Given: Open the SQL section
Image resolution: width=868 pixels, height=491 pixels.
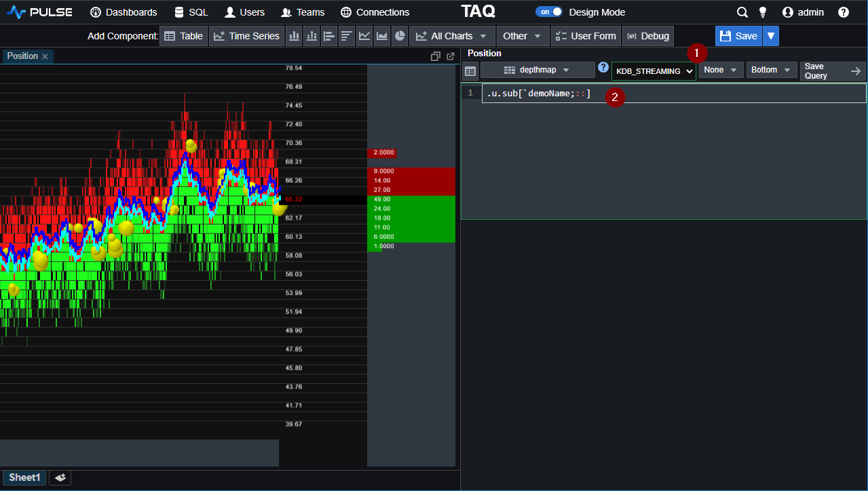Looking at the screenshot, I should coord(191,12).
